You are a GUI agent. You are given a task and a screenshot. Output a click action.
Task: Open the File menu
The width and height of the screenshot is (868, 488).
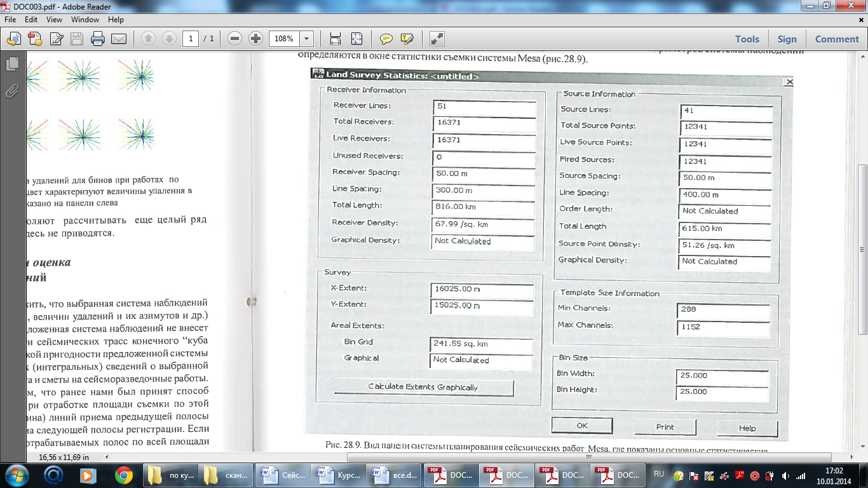10,20
